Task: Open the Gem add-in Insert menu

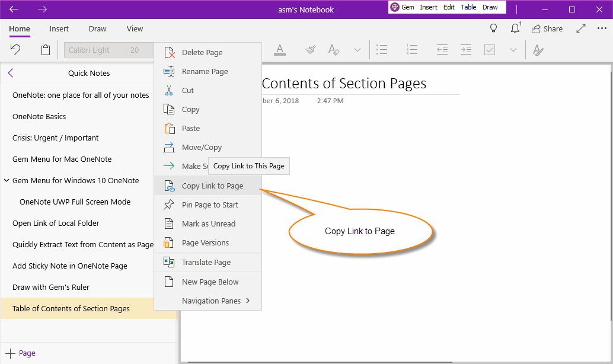Action: [x=429, y=7]
